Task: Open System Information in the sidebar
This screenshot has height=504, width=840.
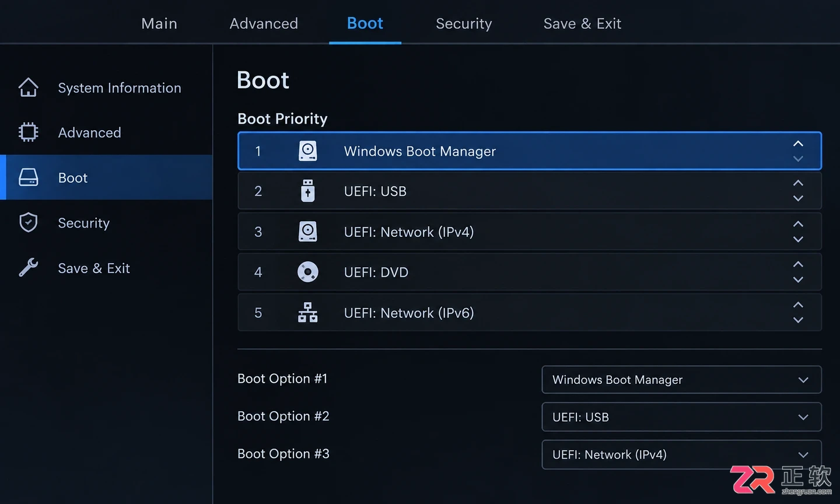Action: (106, 87)
